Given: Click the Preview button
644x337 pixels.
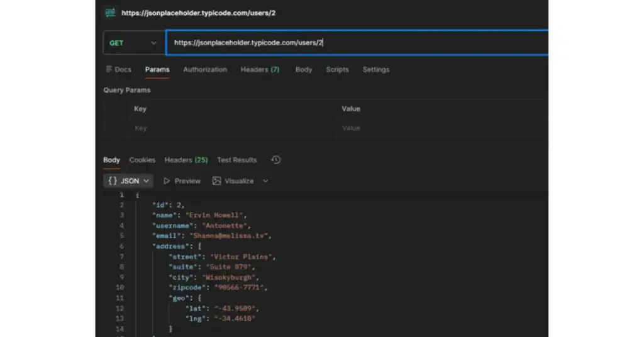Looking at the screenshot, I should point(182,181).
